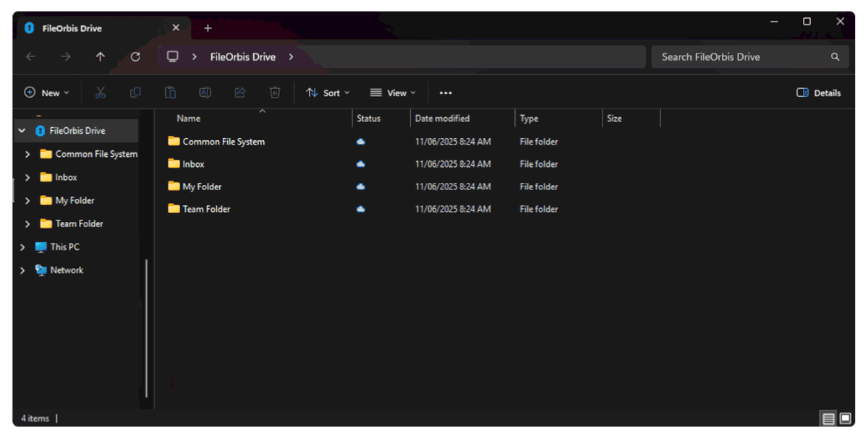The image size is (868, 438).
Task: Open the See more ellipsis menu
Action: click(446, 93)
